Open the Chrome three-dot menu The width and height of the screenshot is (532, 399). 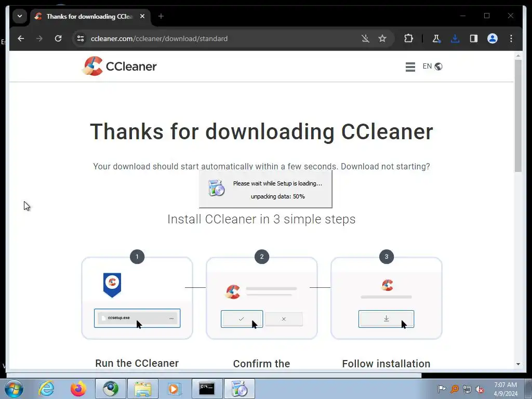[x=511, y=38]
